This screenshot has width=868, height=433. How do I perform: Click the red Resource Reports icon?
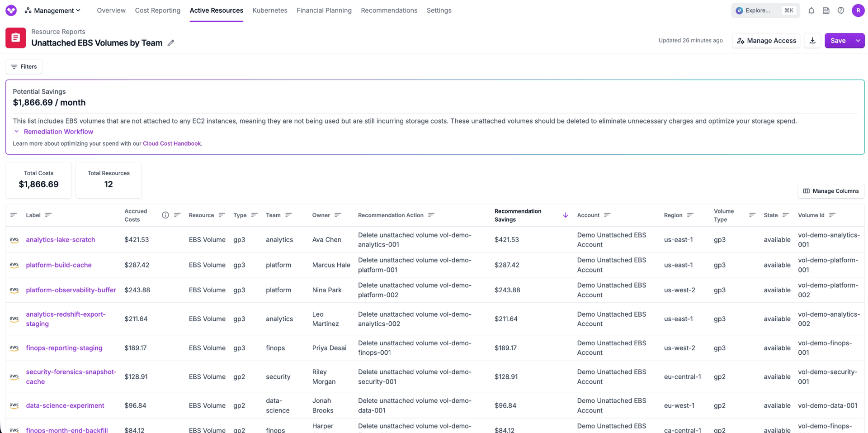click(16, 38)
